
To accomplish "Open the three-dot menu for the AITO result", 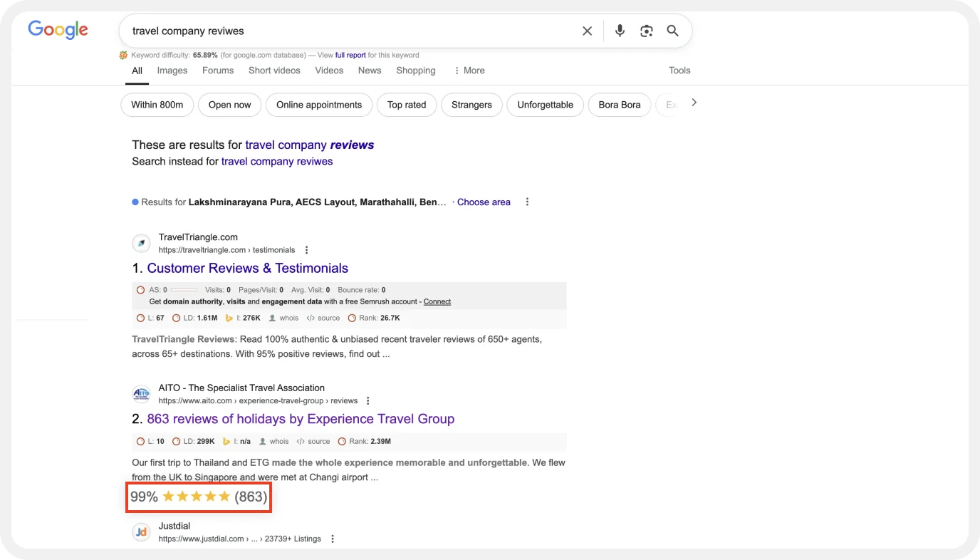I will coord(367,400).
